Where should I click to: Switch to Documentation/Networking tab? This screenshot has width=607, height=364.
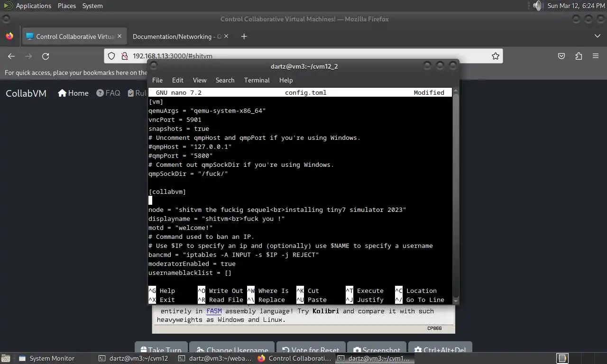176,36
